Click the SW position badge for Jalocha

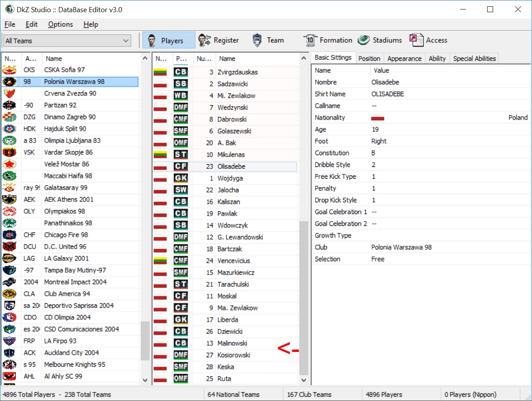click(181, 190)
